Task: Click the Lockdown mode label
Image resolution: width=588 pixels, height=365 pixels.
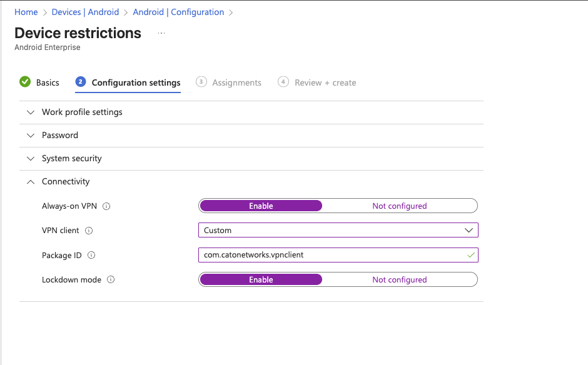Action: (72, 279)
